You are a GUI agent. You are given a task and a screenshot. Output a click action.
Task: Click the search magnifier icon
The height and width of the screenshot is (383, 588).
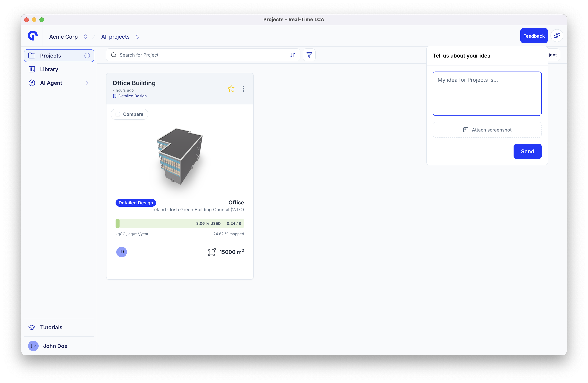113,55
